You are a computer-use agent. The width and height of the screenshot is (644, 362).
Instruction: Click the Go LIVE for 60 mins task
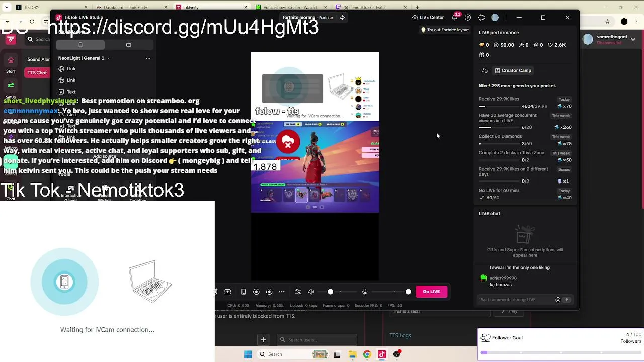[525, 194]
